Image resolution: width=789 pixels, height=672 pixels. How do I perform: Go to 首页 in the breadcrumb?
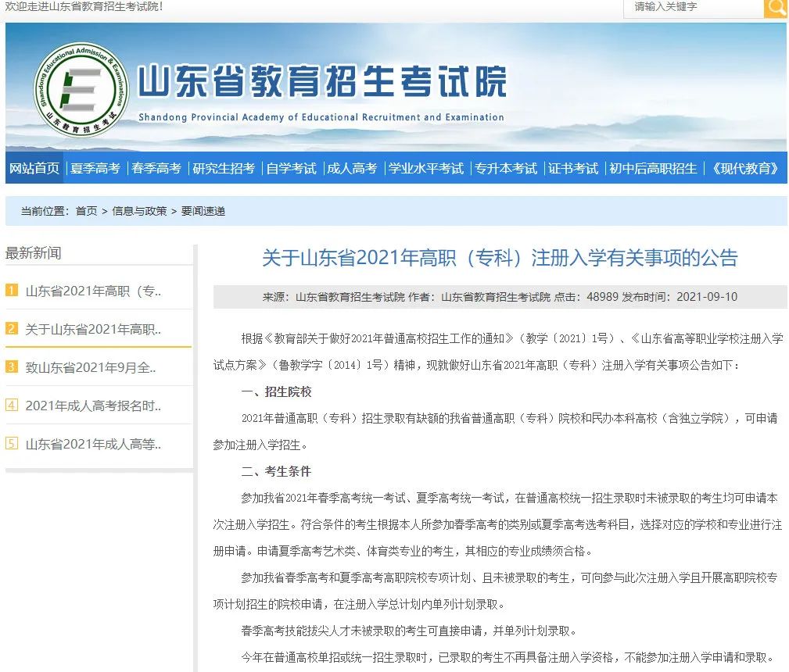coord(86,211)
